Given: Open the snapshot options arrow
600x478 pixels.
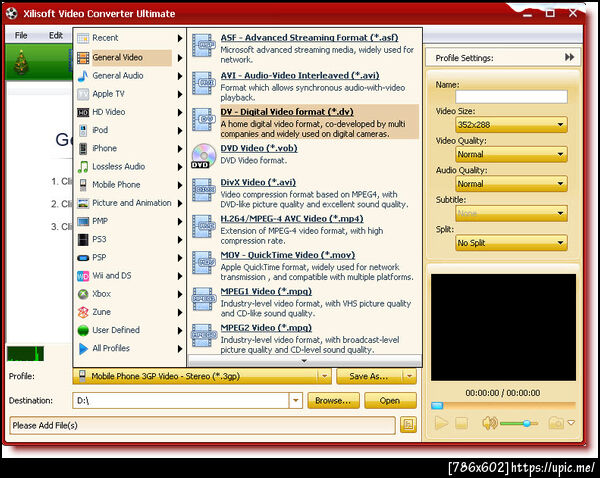Looking at the screenshot, I should point(571,423).
